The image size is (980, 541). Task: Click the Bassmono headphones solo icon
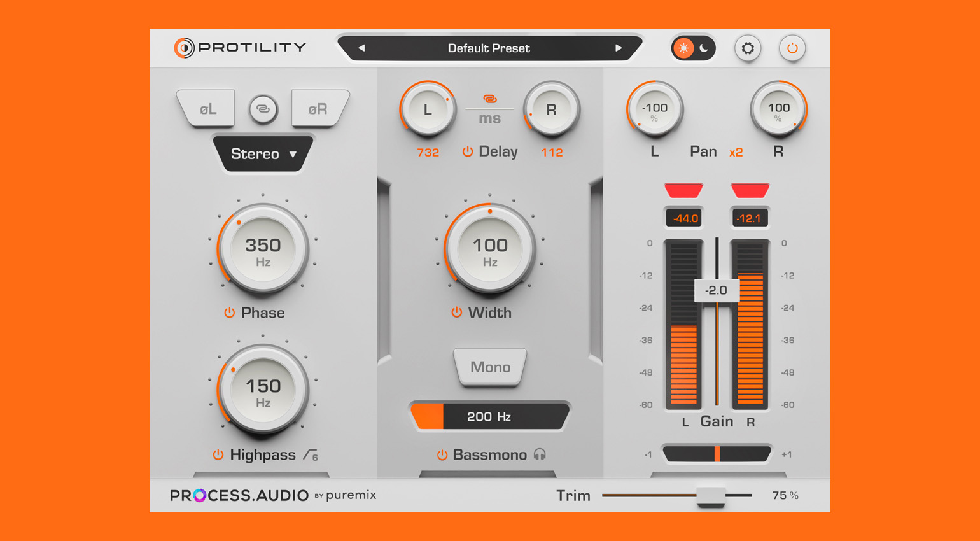[x=540, y=454]
